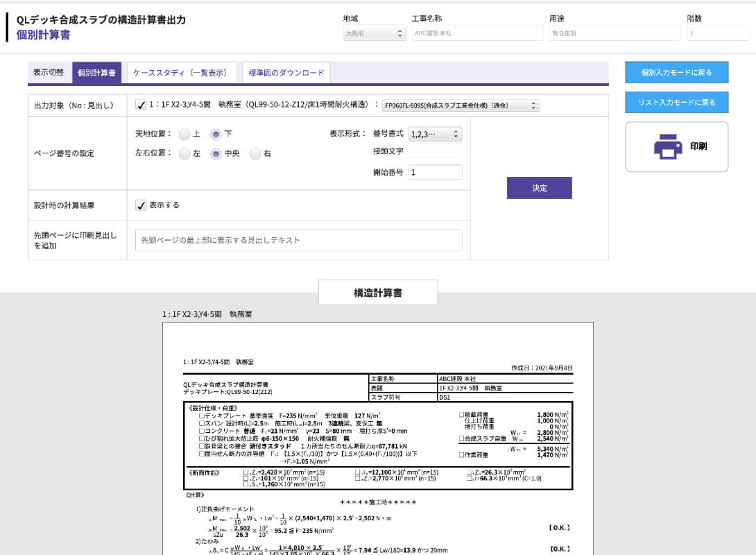Open the 標準図のダウンロード tab
This screenshot has height=555, width=756.
tap(286, 73)
